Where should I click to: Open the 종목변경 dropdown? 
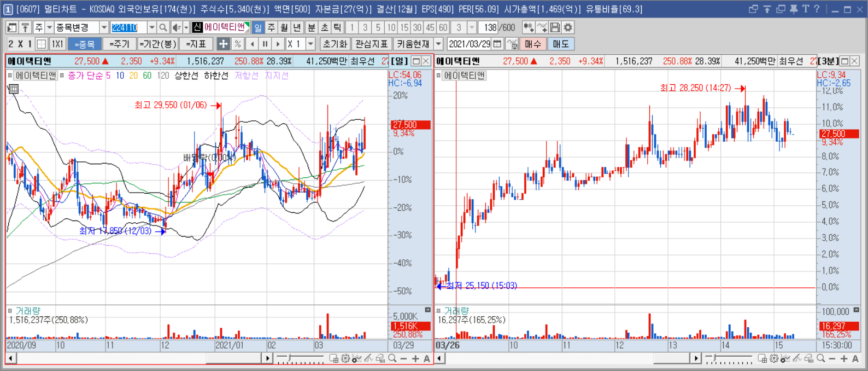(104, 27)
